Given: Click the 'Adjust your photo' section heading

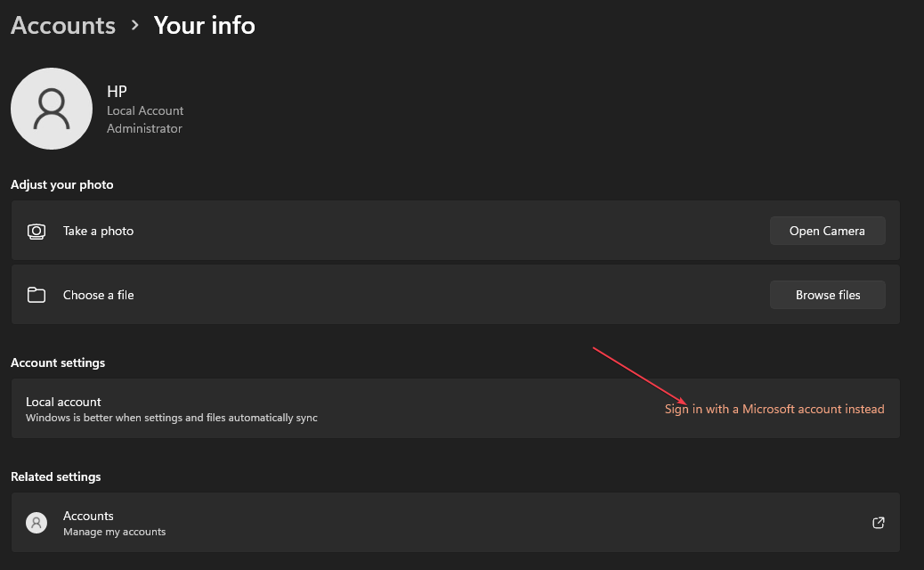Looking at the screenshot, I should click(62, 185).
